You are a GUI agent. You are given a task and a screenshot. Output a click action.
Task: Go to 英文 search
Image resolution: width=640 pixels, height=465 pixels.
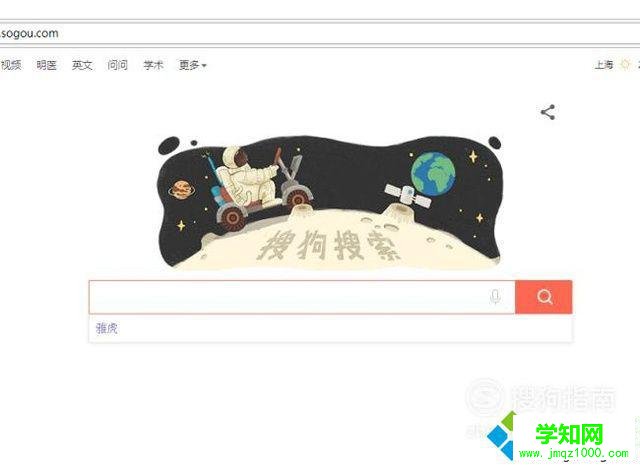click(82, 65)
